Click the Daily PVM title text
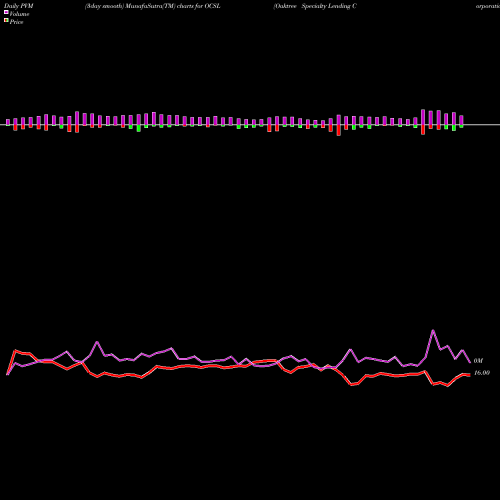Viewport: 500px width, 500px height. [19, 6]
